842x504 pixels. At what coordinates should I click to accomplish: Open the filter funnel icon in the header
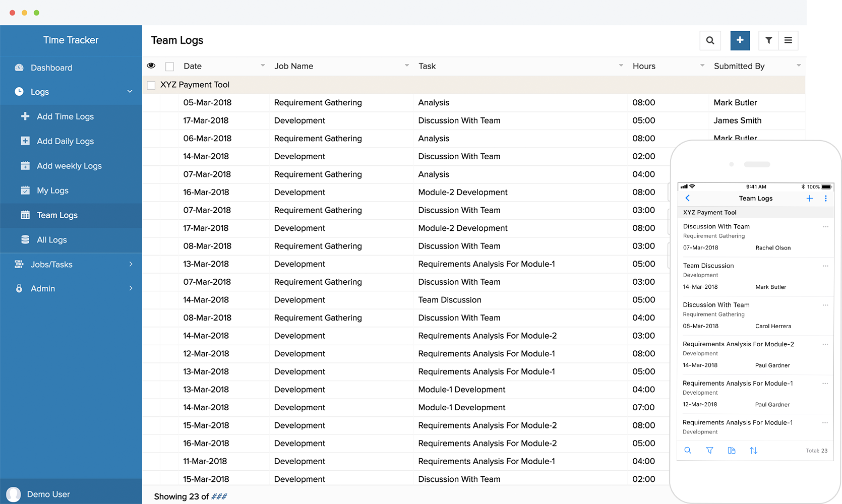[768, 40]
